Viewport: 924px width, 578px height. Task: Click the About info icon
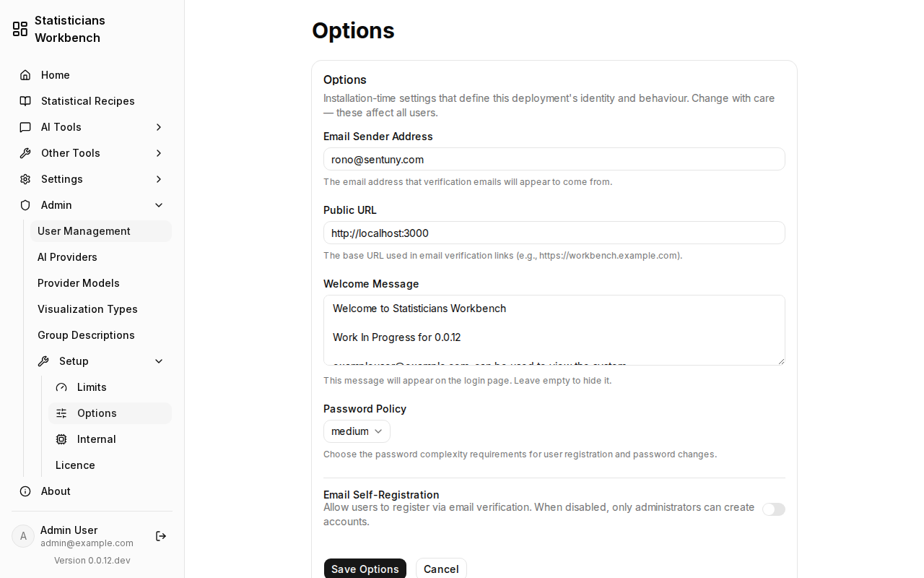click(25, 491)
